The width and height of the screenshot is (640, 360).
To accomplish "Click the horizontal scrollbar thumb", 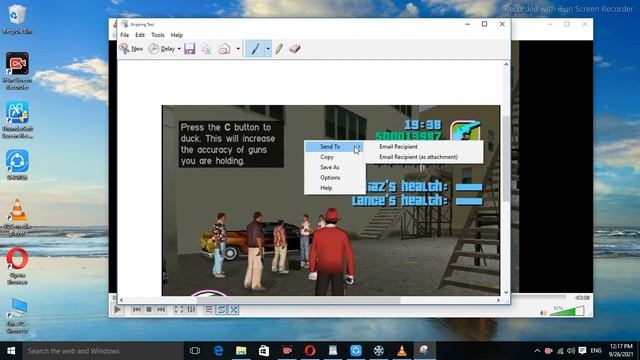I will [298, 300].
